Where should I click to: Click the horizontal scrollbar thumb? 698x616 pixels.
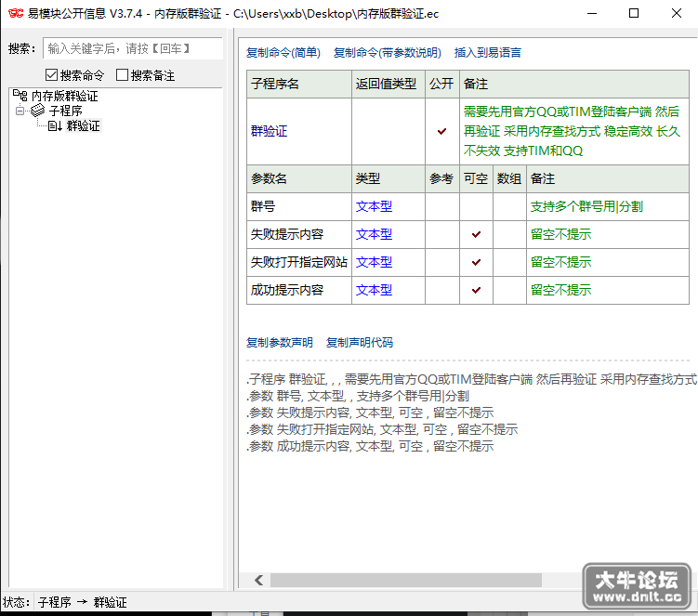tap(406, 580)
